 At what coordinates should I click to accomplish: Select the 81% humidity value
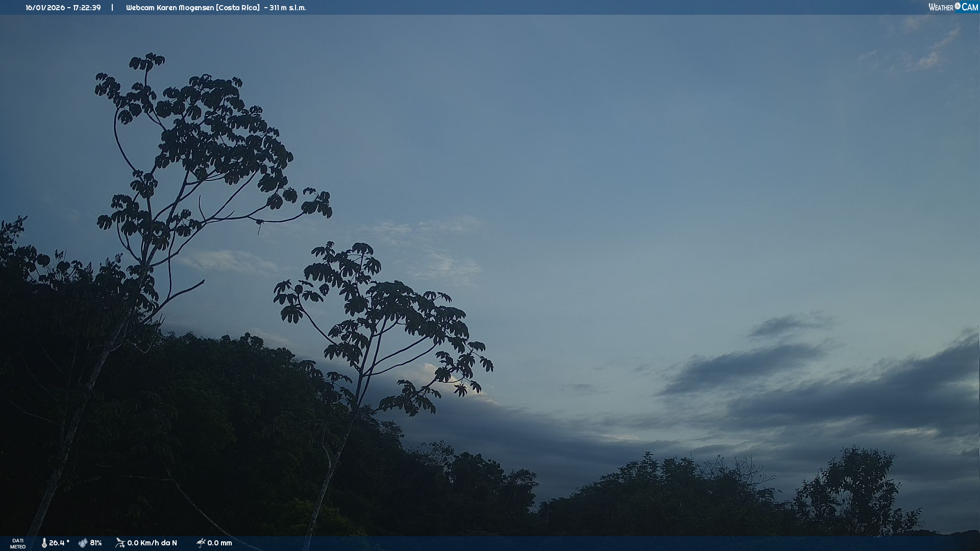coord(96,543)
